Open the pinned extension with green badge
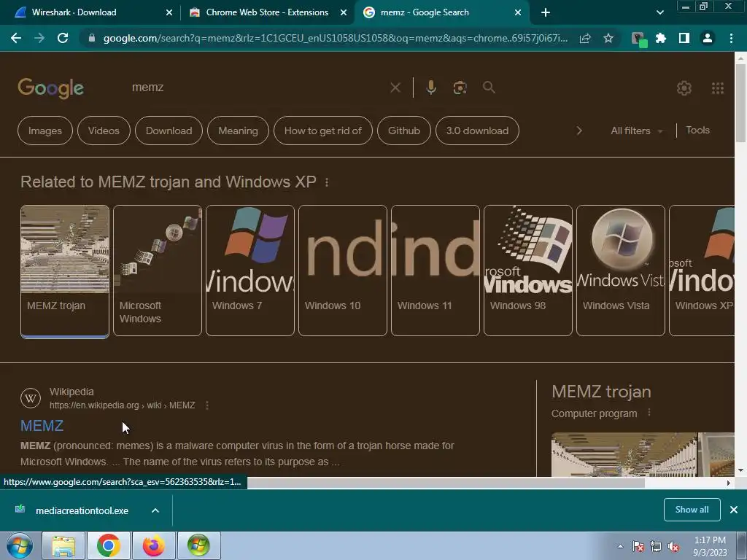This screenshot has width=747, height=560. point(639,39)
